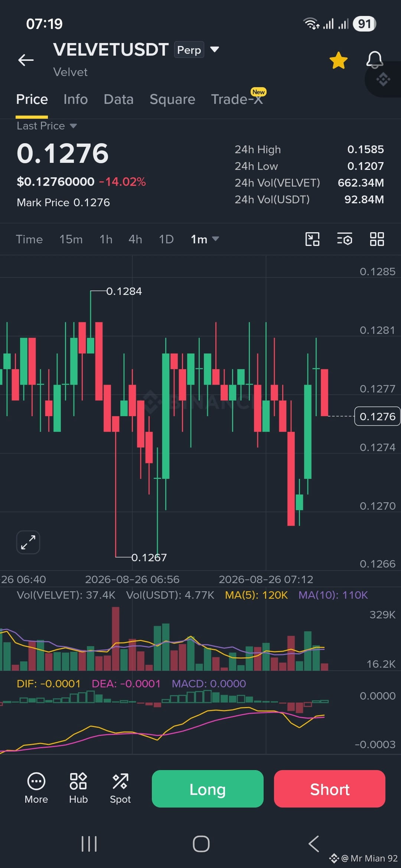The image size is (401, 868).
Task: Select the 15m chart interval
Action: [x=71, y=239]
